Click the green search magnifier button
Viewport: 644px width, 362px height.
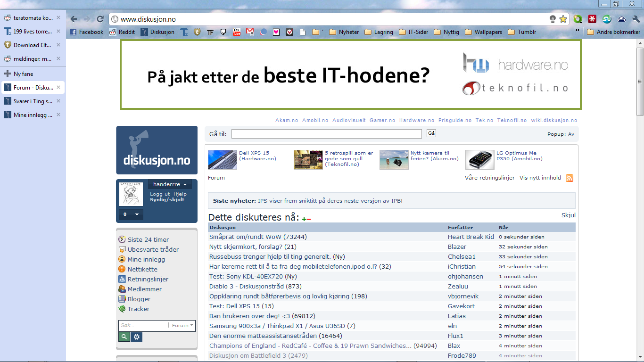coord(124,337)
